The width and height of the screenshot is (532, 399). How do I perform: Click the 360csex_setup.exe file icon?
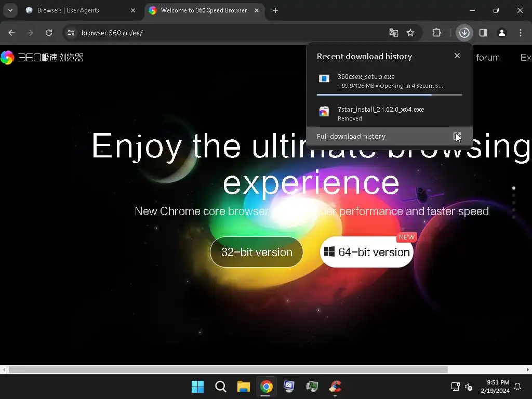324,79
